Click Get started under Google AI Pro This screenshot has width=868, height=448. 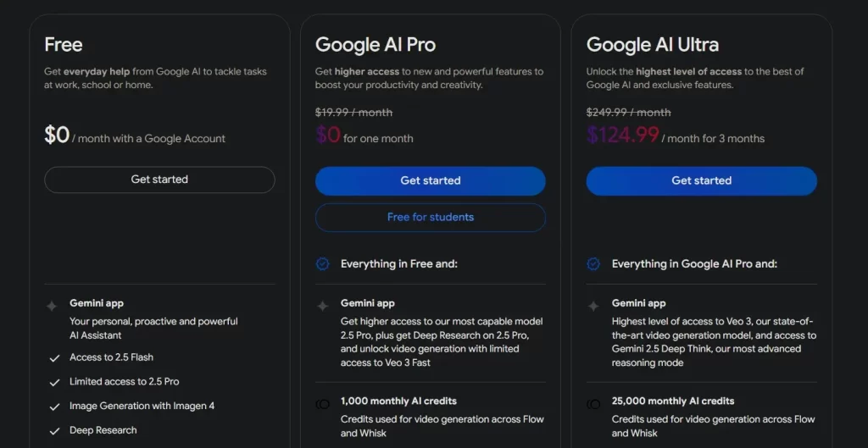pyautogui.click(x=430, y=181)
